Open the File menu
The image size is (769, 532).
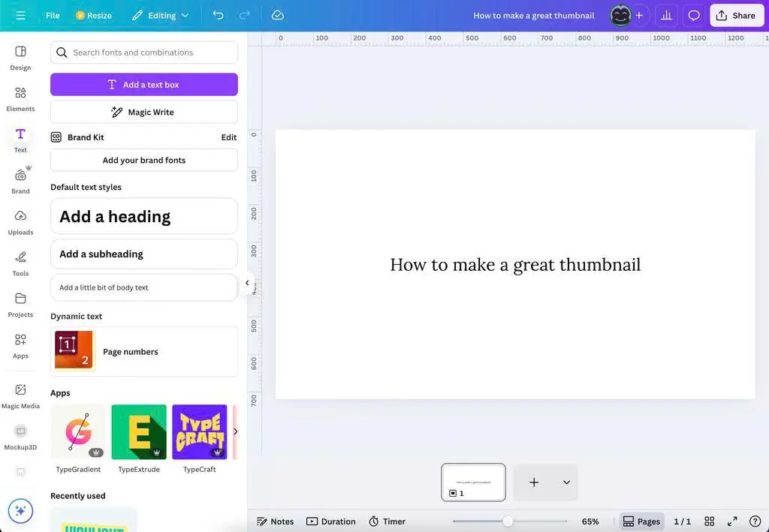coord(53,15)
